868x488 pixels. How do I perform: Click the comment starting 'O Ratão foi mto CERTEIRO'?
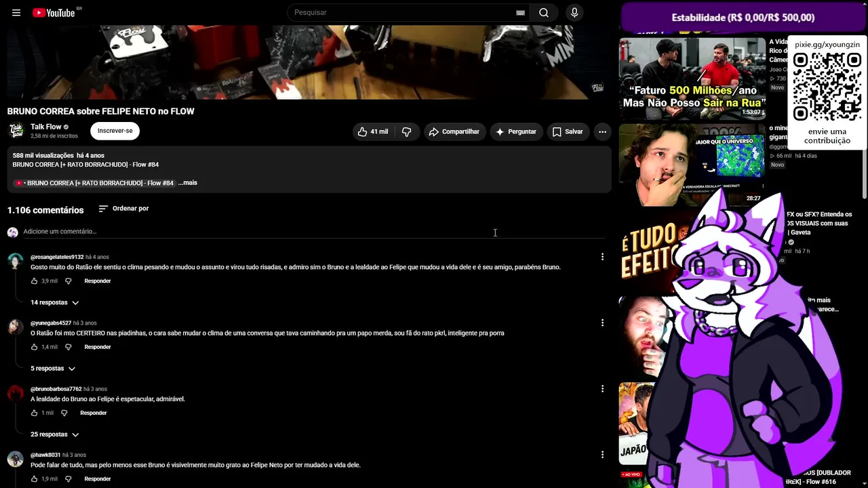tap(267, 333)
